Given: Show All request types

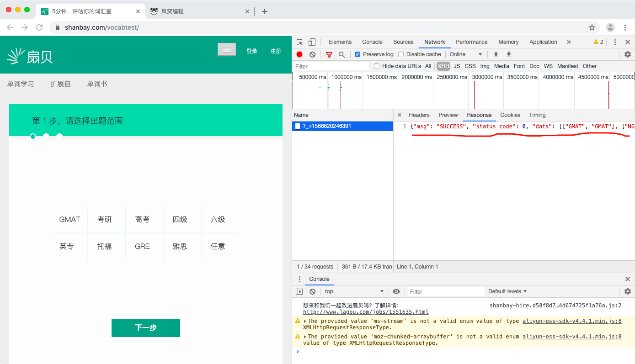Looking at the screenshot, I should (x=428, y=66).
